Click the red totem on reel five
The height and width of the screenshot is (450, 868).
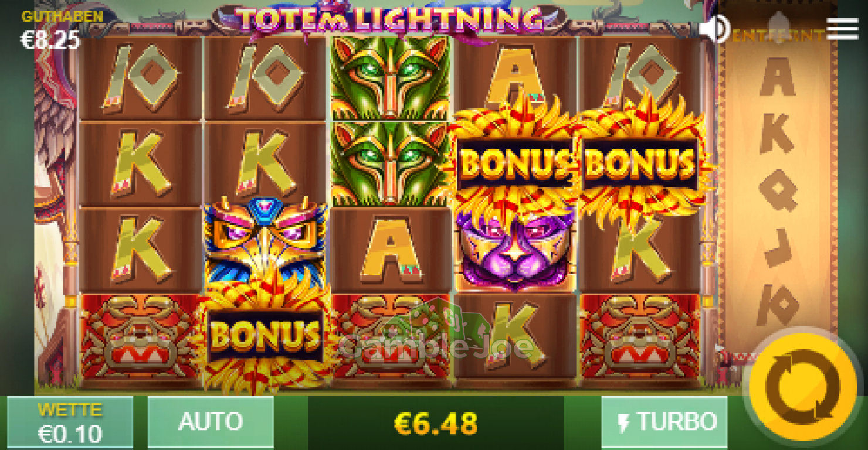pyautogui.click(x=640, y=337)
